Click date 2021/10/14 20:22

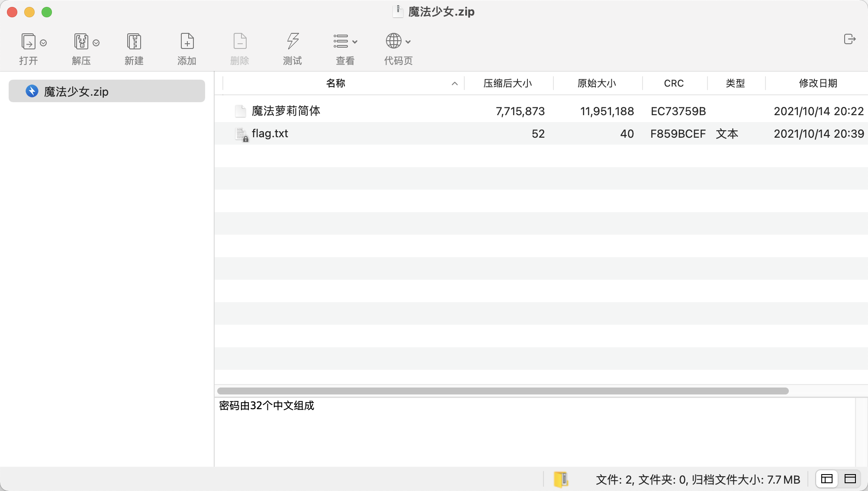click(x=819, y=111)
